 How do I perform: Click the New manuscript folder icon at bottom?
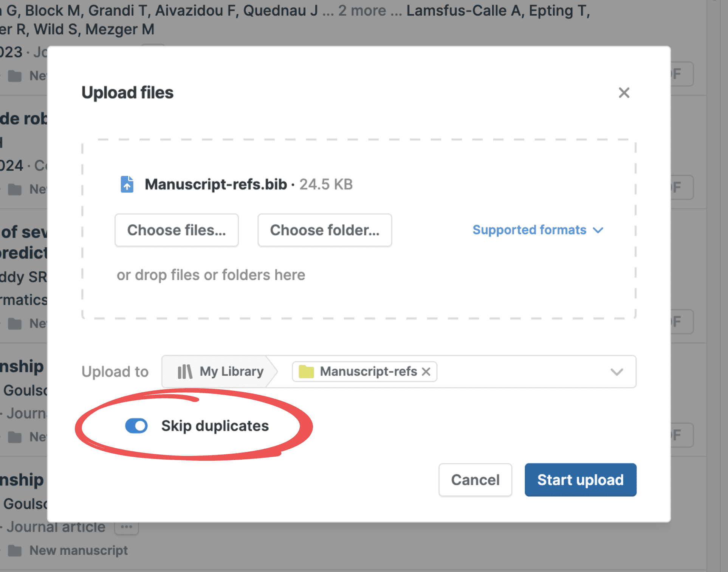point(15,550)
